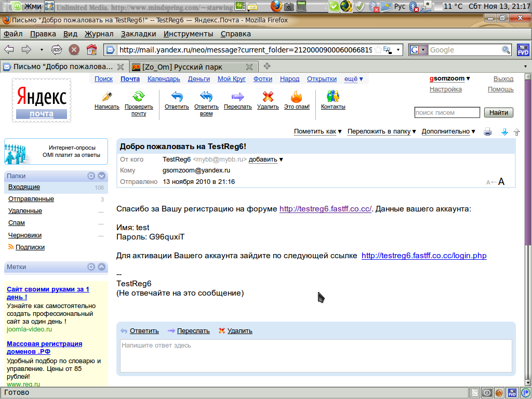
Task: Open the Яндекс почта logo
Action: click(x=42, y=100)
